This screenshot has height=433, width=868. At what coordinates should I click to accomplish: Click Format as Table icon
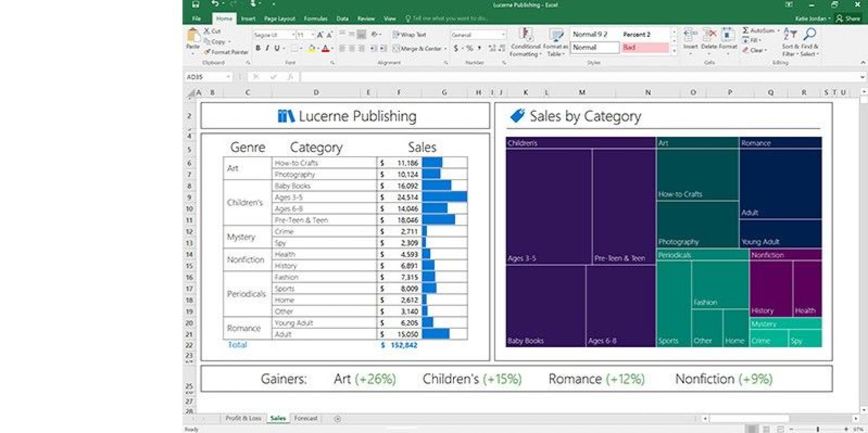(556, 35)
